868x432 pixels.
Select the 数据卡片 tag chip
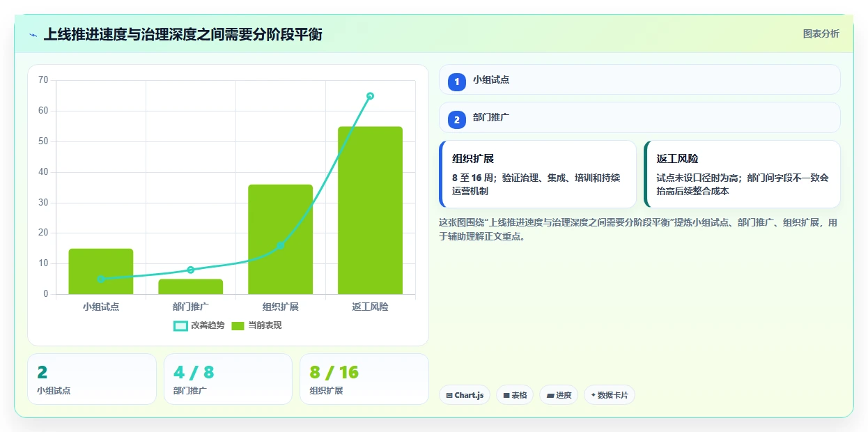[x=610, y=395]
